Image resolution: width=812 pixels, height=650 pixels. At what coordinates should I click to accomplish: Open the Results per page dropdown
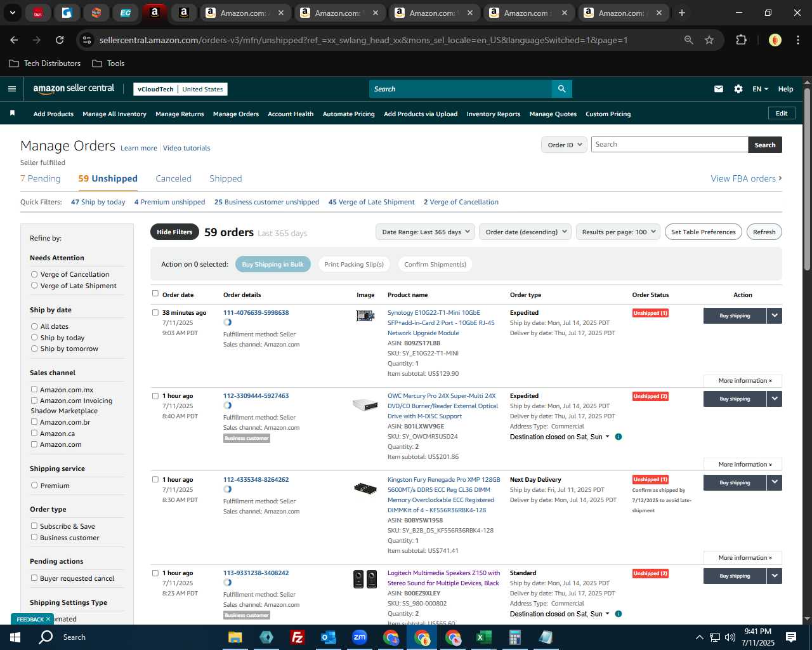coord(618,232)
